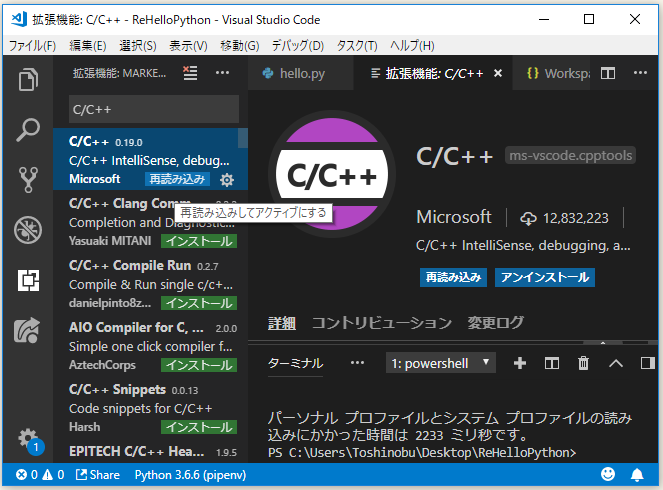663x490 pixels.
Task: Install the C/C++ Compile Run extension
Action: [x=199, y=303]
